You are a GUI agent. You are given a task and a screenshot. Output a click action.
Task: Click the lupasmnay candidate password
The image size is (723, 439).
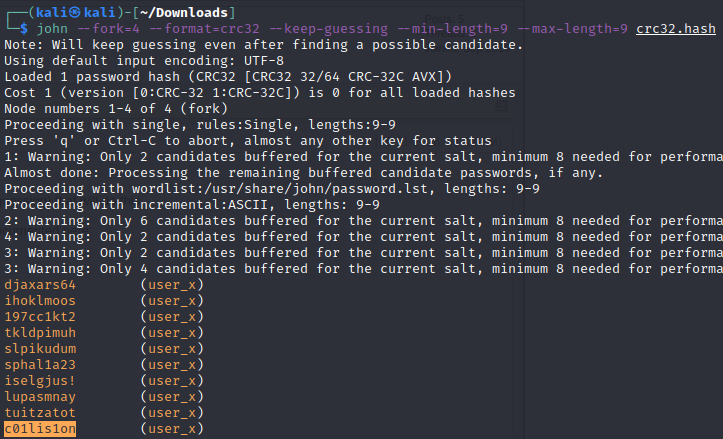(x=40, y=397)
